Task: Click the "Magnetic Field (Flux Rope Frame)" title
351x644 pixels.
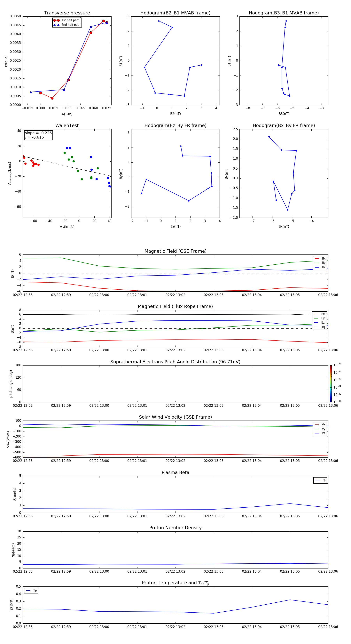Action: tap(175, 307)
